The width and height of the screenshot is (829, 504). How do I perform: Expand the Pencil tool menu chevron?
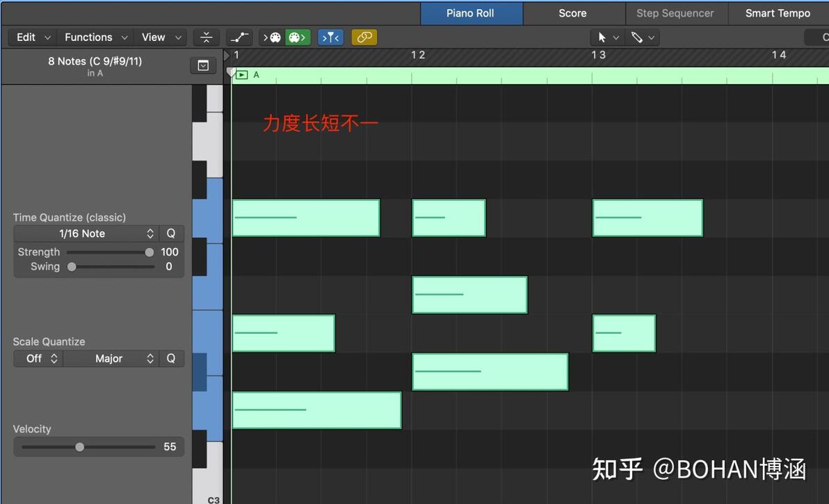pyautogui.click(x=652, y=38)
